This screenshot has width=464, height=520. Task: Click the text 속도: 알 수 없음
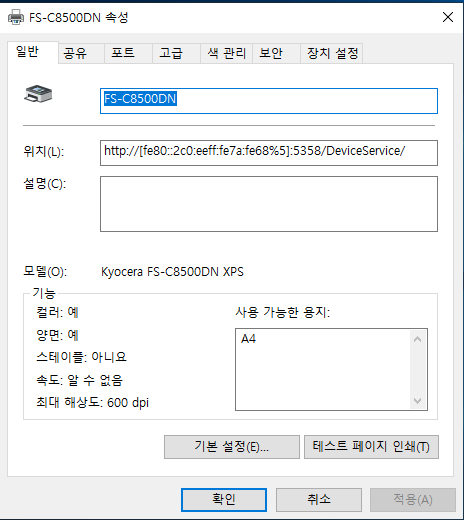79,380
